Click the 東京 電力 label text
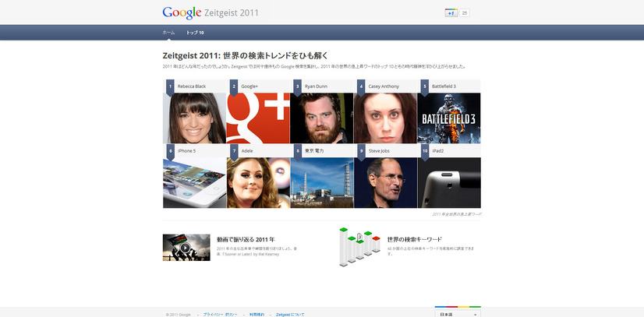 (x=314, y=151)
